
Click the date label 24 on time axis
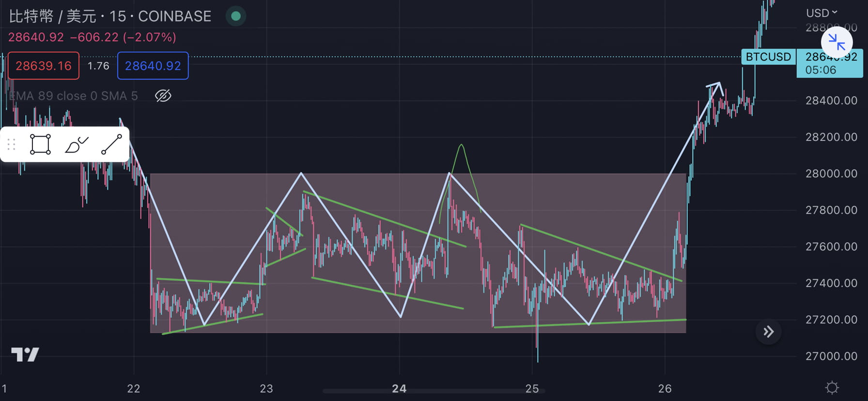click(399, 388)
